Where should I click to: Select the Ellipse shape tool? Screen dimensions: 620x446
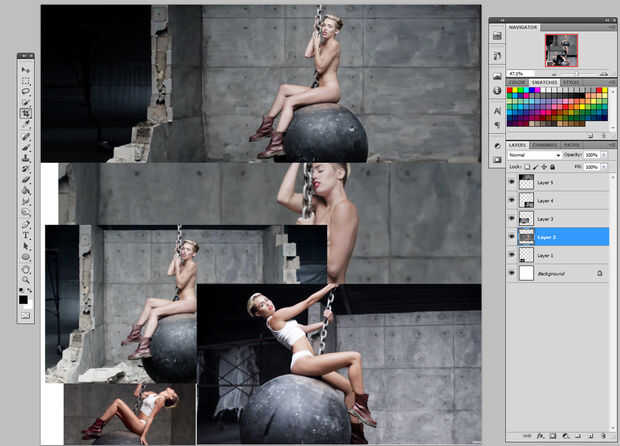(26, 257)
